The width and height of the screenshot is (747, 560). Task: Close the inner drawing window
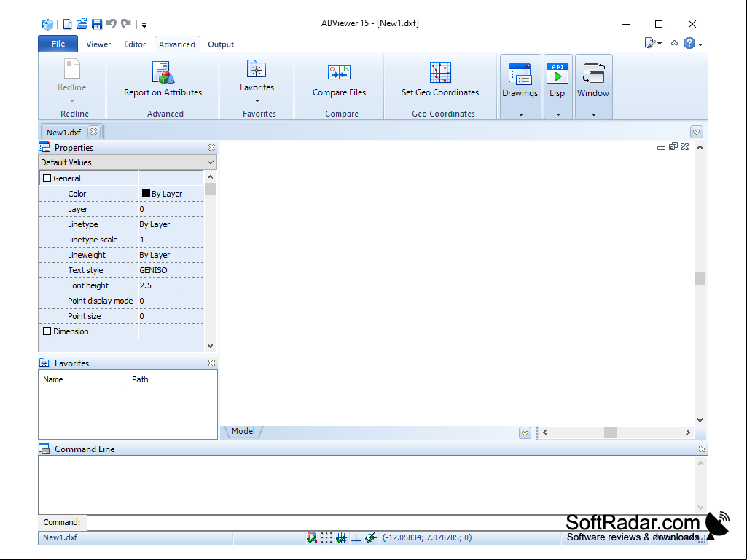(x=685, y=146)
